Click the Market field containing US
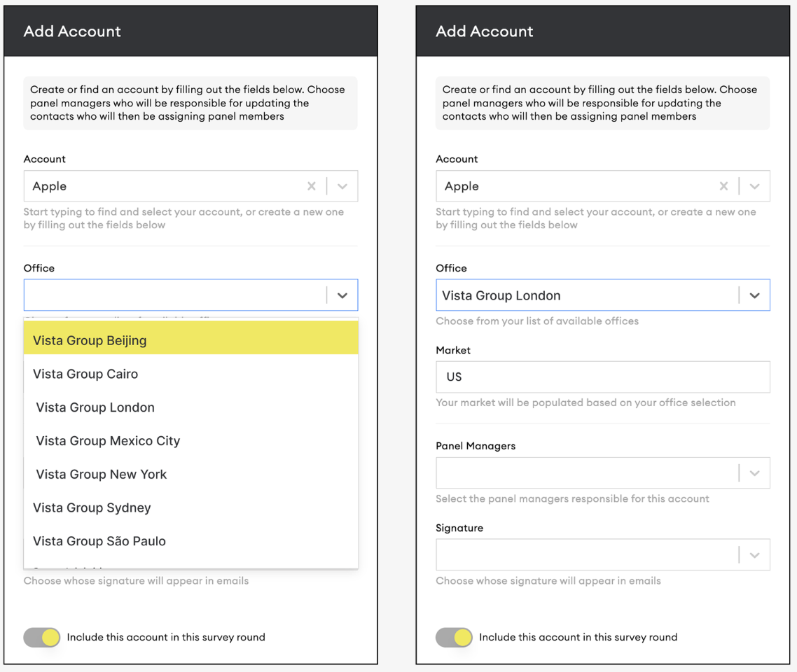Viewport: 797px width, 672px height. (x=603, y=377)
